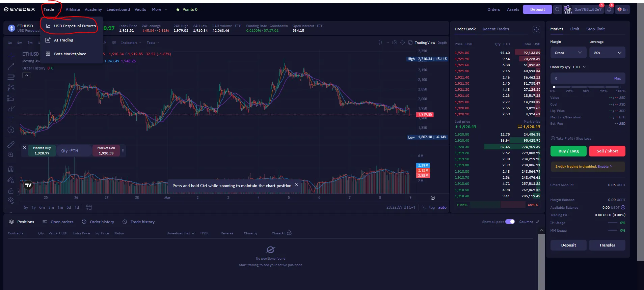Image resolution: width=644 pixels, height=290 pixels.
Task: Select AI Trading from Trade menu
Action: [63, 40]
